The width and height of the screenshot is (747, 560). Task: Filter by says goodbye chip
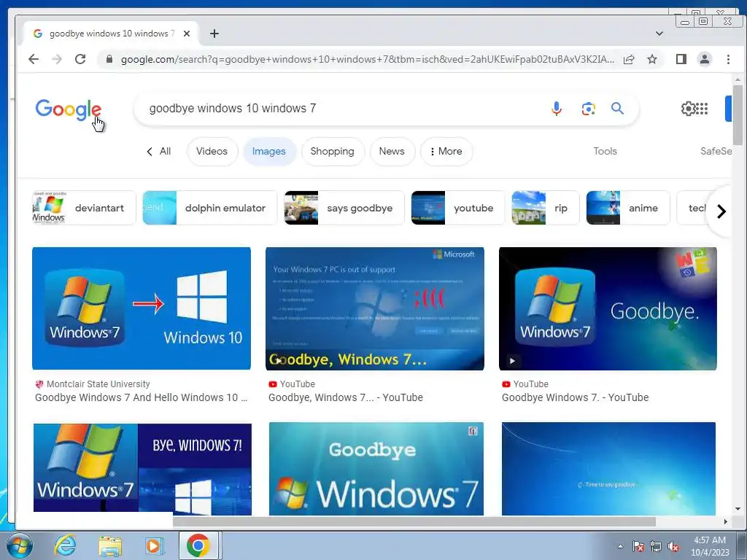point(344,208)
